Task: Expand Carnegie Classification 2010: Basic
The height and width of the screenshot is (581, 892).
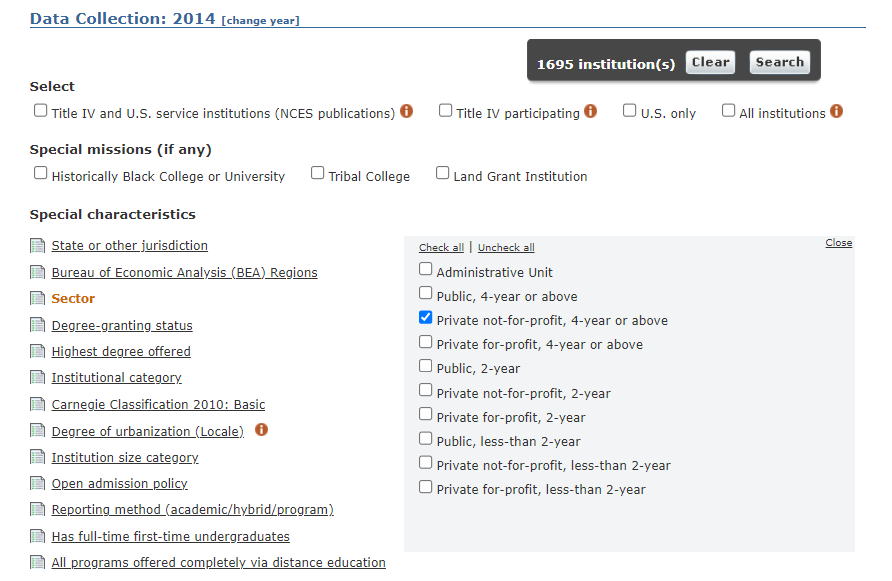Action: click(x=158, y=405)
